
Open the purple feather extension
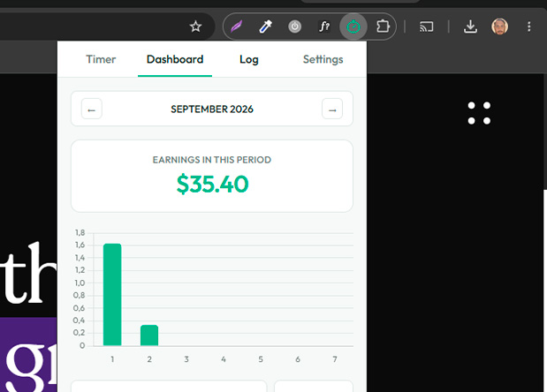(x=236, y=26)
